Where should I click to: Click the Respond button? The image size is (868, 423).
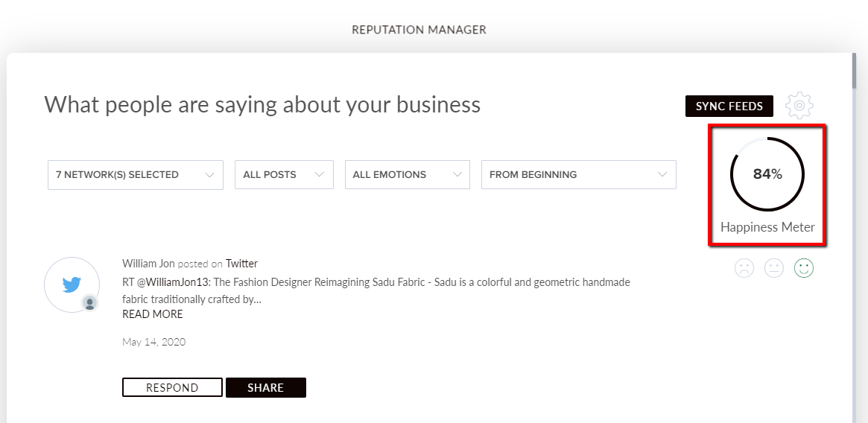coord(172,387)
